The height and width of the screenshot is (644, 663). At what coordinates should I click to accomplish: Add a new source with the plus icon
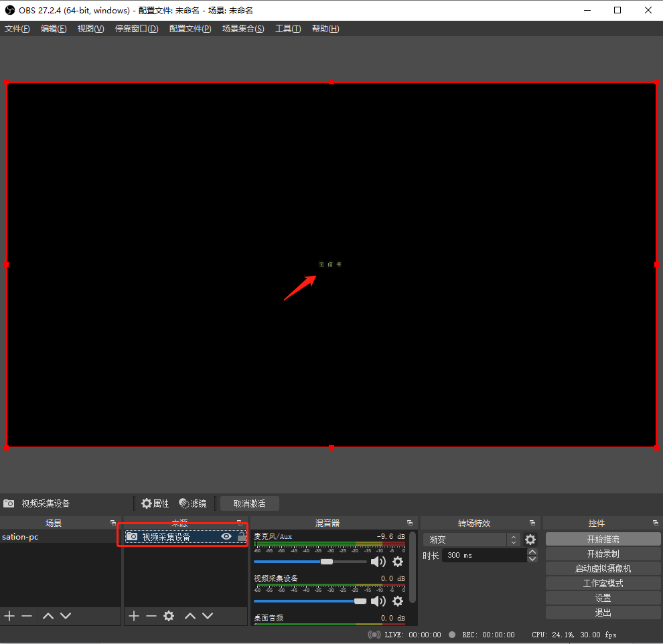coord(133,616)
